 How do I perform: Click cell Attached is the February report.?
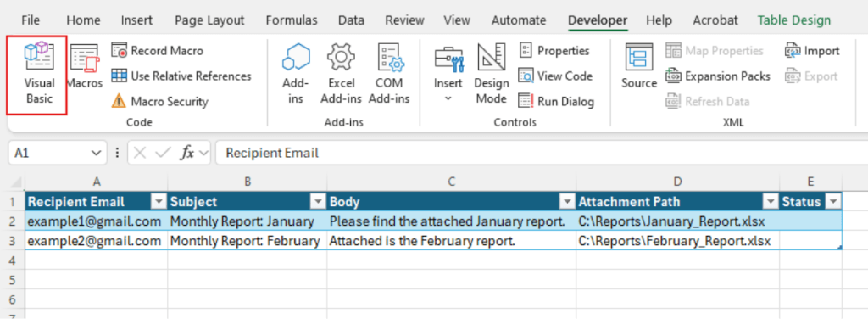[452, 241]
